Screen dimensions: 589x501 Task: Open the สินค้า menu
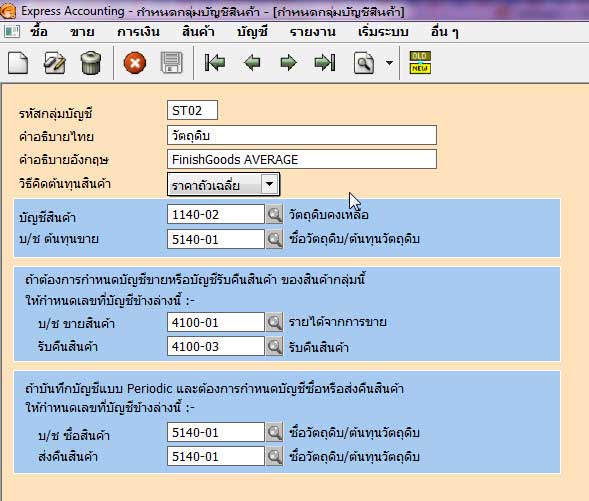(198, 32)
